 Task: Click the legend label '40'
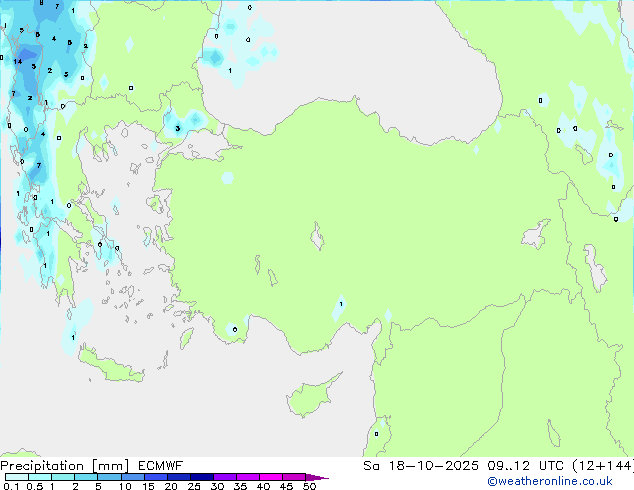263,486
